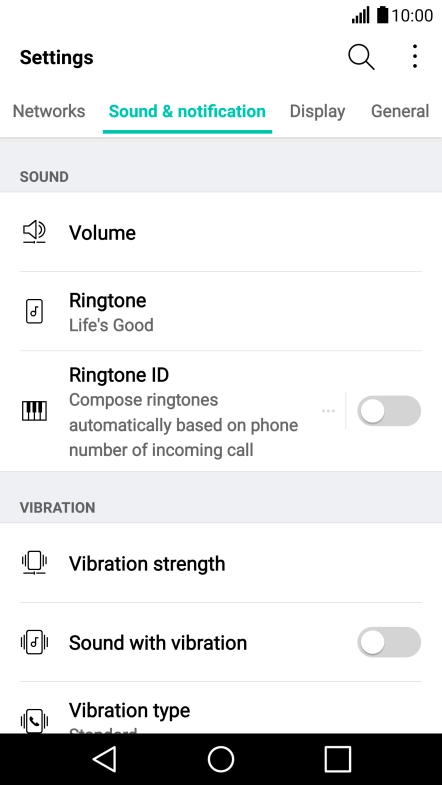Tap the Vibration type phone icon

(34, 721)
